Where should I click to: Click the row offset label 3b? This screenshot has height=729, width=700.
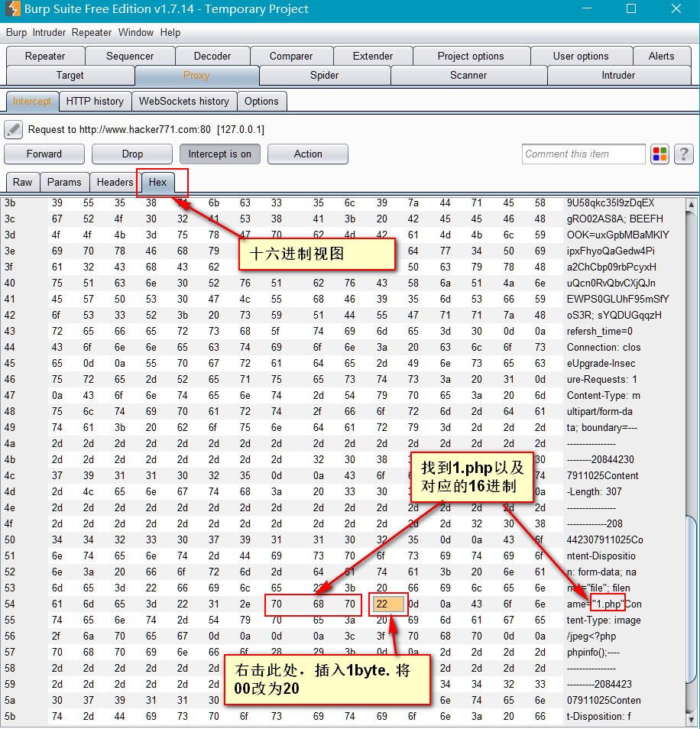pos(10,202)
